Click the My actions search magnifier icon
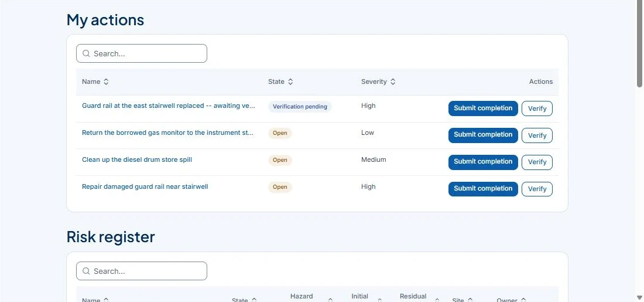The height and width of the screenshot is (302, 644). pyautogui.click(x=86, y=53)
